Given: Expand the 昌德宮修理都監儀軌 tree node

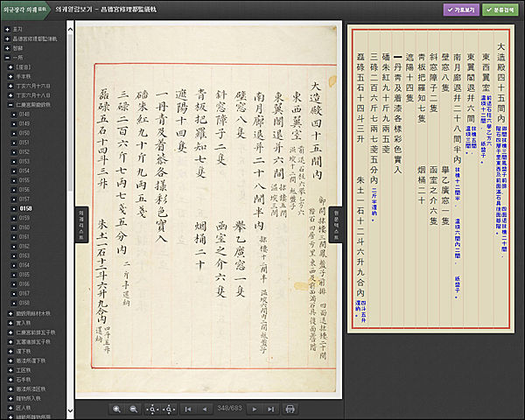Looking at the screenshot, I should coord(7,38).
